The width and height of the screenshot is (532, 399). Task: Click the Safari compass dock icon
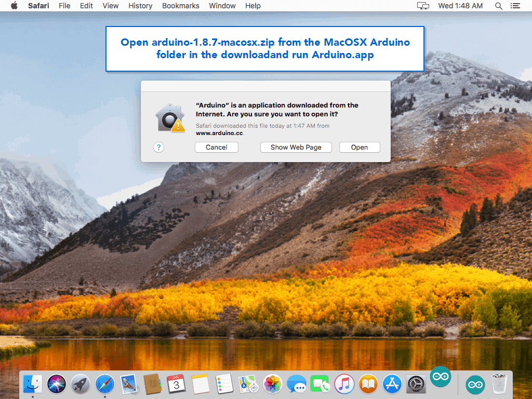click(x=105, y=384)
